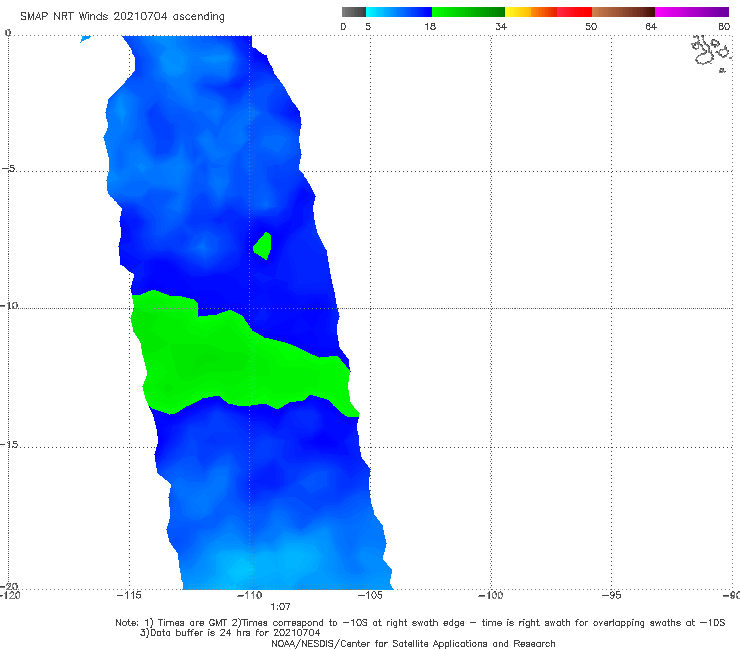Select the gray 0–5 segment of color bar

click(x=354, y=12)
